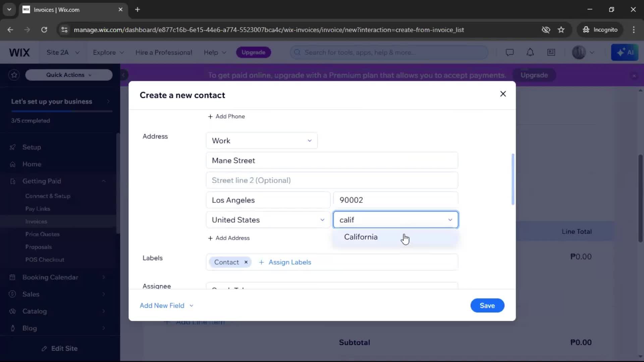
Task: Open Connect & Setup
Action: click(48, 196)
